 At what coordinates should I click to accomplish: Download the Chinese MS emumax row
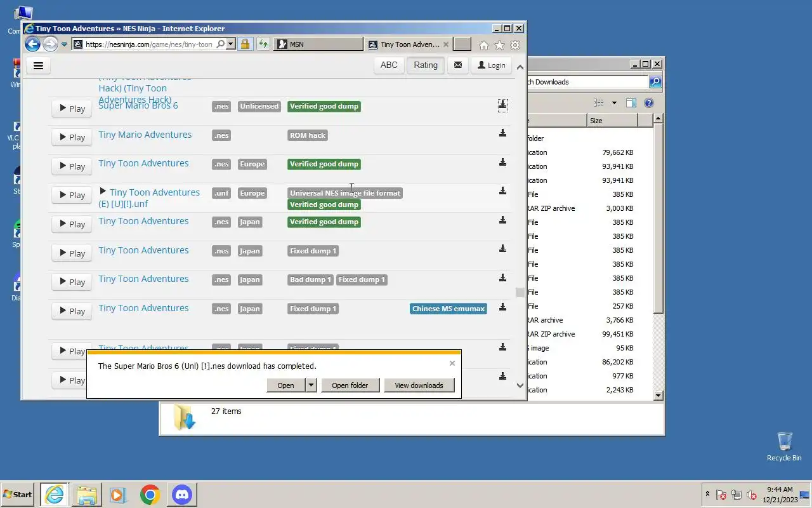point(502,307)
